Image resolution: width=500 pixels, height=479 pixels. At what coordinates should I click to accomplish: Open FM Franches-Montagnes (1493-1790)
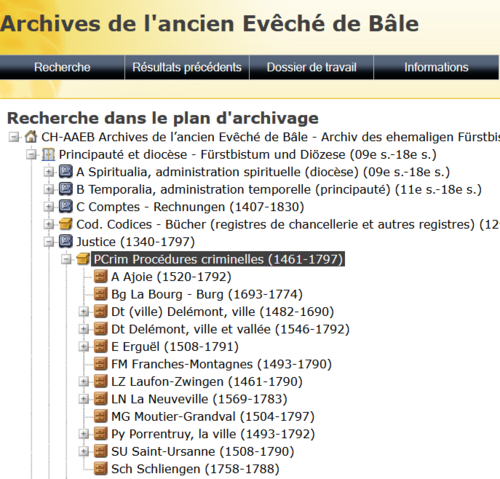(x=221, y=364)
